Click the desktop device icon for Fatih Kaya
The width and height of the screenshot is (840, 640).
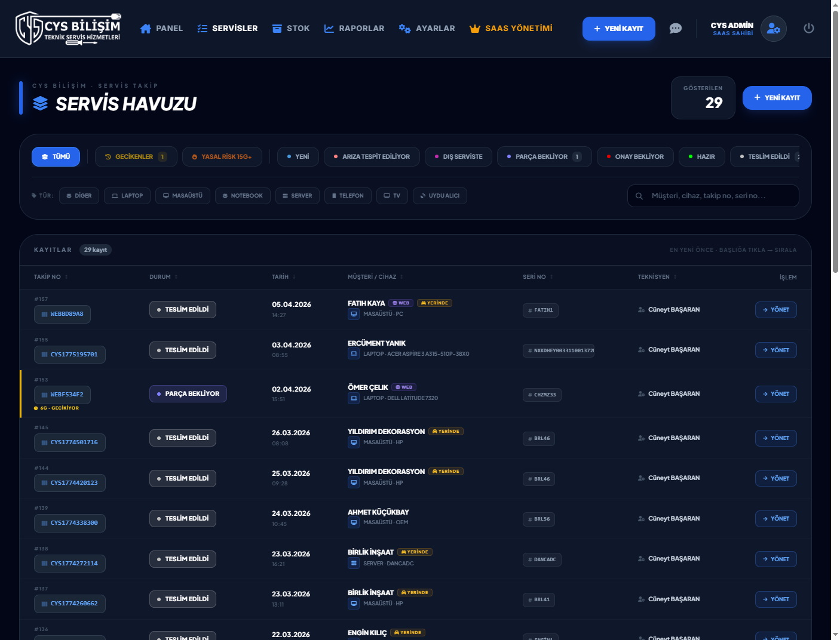click(x=354, y=314)
